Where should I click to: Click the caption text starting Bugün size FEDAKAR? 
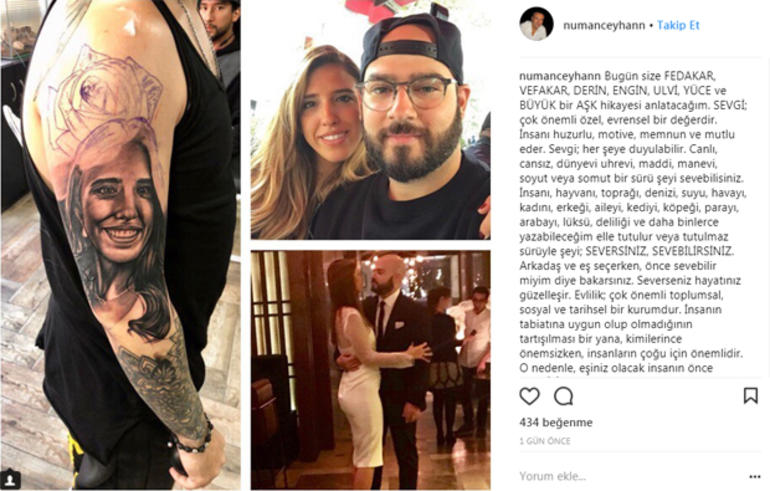(632, 222)
